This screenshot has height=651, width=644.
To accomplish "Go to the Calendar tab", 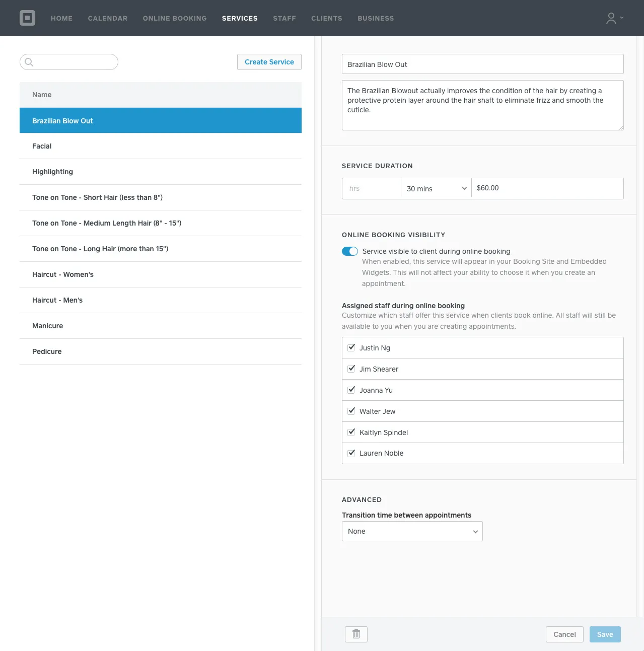I will click(x=108, y=18).
